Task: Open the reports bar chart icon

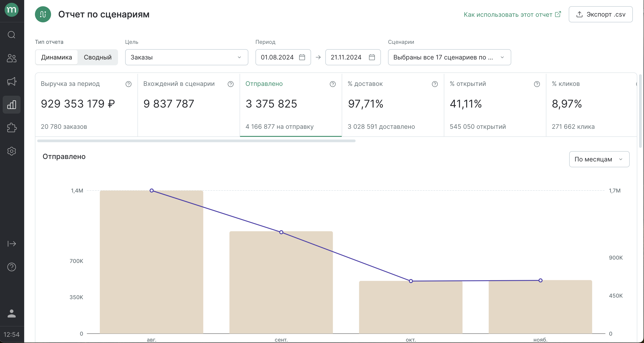Action: click(11, 105)
